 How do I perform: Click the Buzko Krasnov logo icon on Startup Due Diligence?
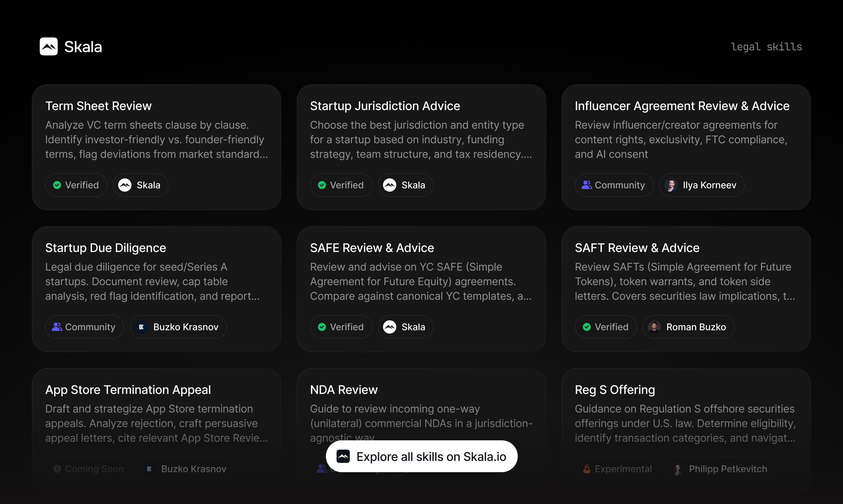[x=142, y=327]
